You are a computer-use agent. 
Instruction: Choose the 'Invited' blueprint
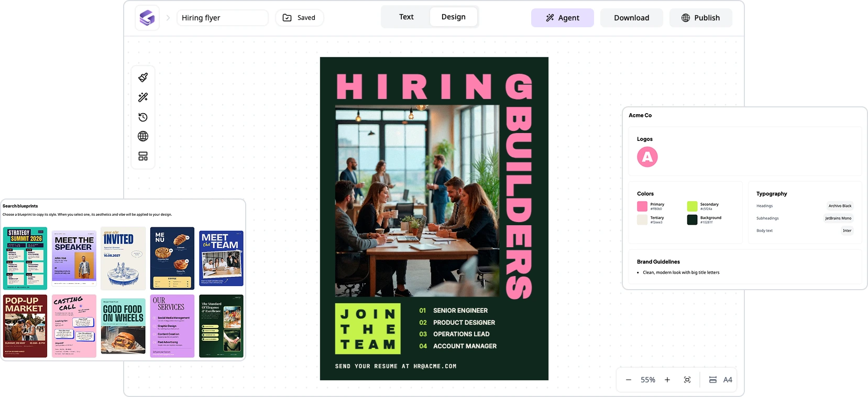(123, 258)
